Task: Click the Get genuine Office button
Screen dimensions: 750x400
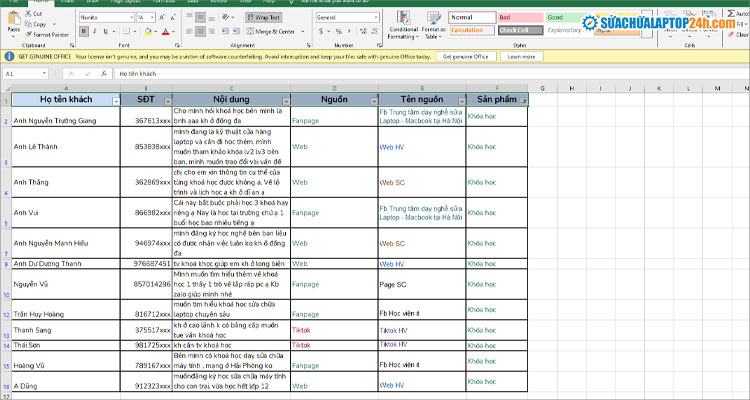Action: coord(468,57)
